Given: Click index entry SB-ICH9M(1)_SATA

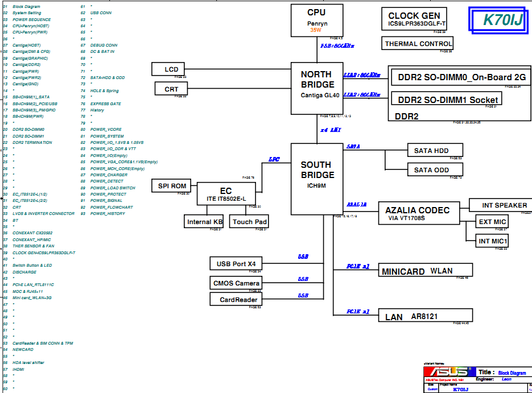Looking at the screenshot, I should pyautogui.click(x=31, y=97).
